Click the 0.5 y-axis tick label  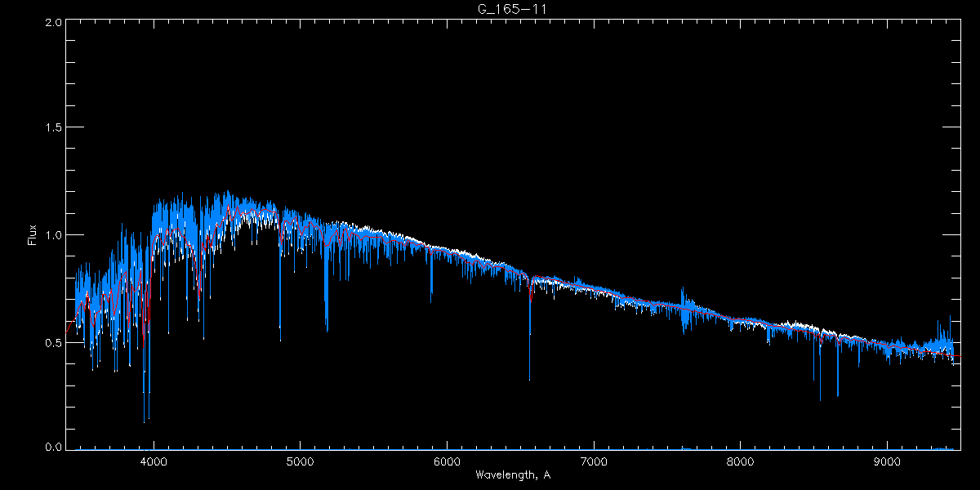53,342
